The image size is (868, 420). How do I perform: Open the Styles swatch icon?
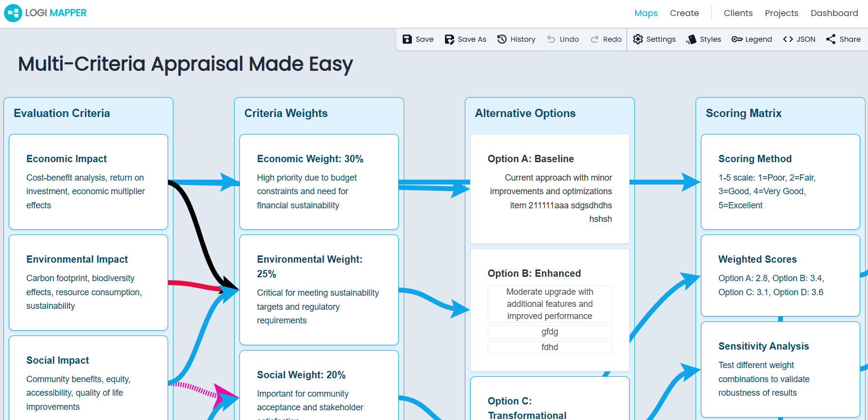691,39
